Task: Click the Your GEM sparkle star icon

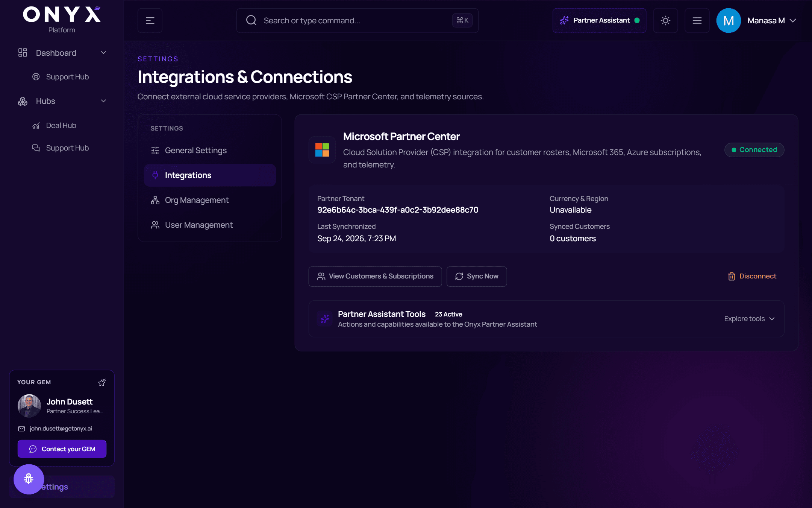Action: click(x=102, y=383)
